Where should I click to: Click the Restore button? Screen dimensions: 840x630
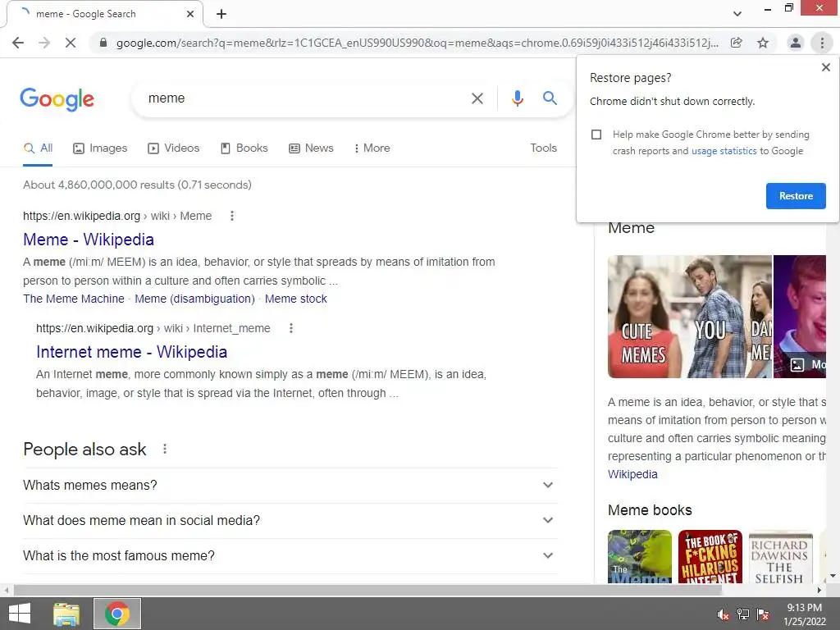796,196
